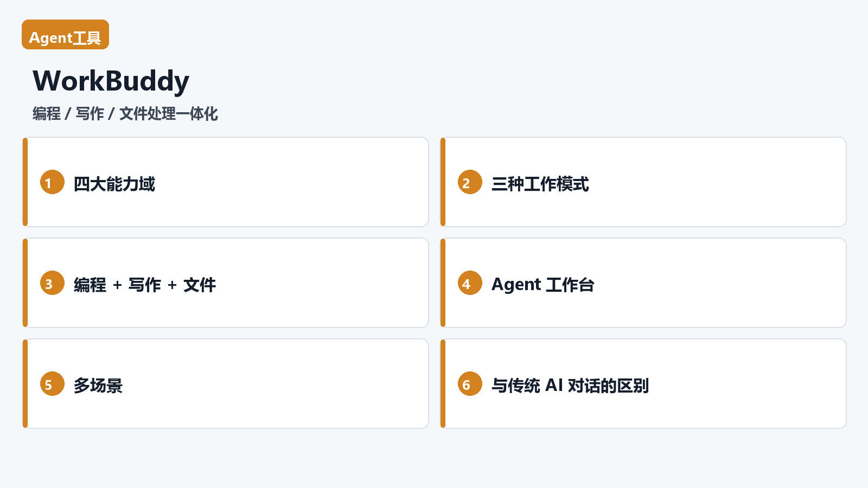Select the 多场景 card title
The image size is (868, 488).
[x=98, y=386]
